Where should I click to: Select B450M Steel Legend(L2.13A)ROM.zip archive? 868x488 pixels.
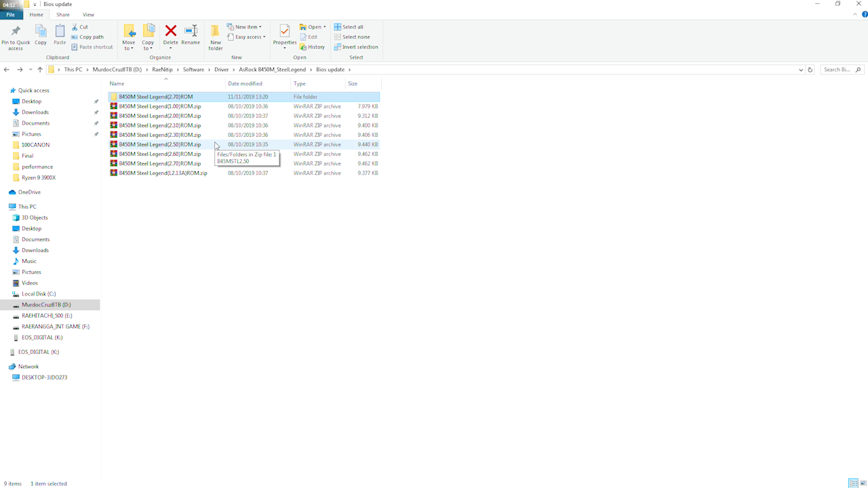244,173
